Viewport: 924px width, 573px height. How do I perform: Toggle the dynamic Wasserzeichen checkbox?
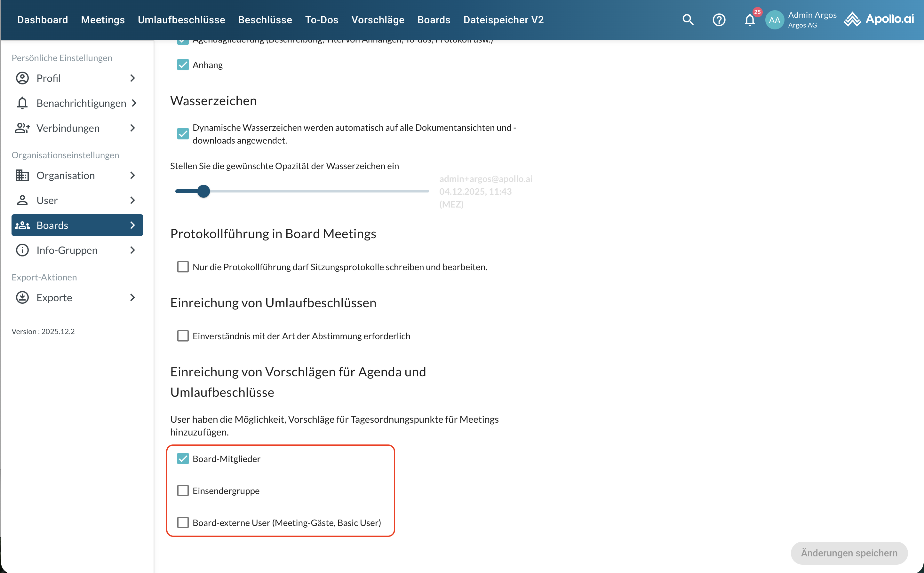click(183, 134)
